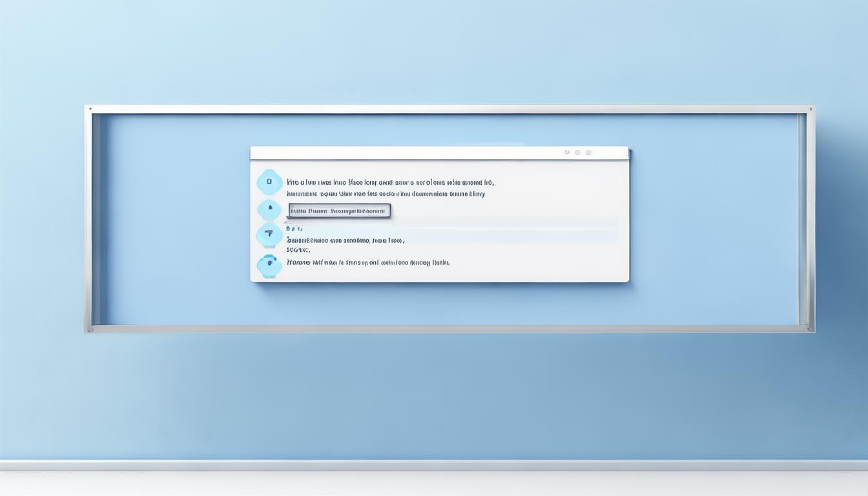
Task: Select the blue water droplet icon
Action: 269,210
